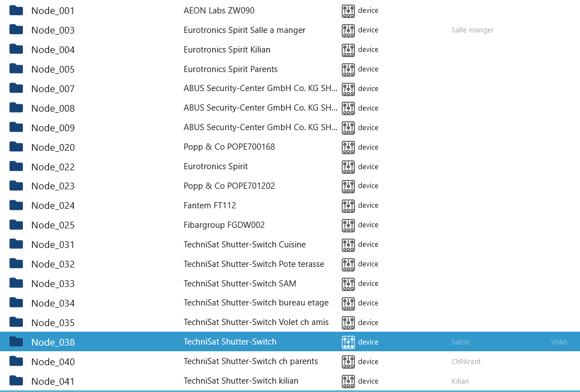580x392 pixels.
Task: Select the Node_031 row label
Action: pos(52,245)
